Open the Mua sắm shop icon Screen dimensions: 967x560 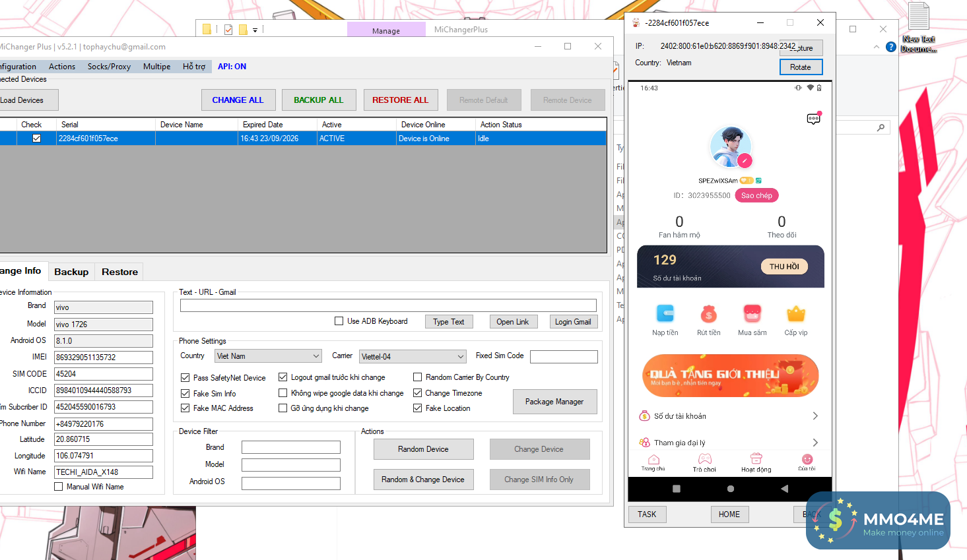tap(752, 313)
